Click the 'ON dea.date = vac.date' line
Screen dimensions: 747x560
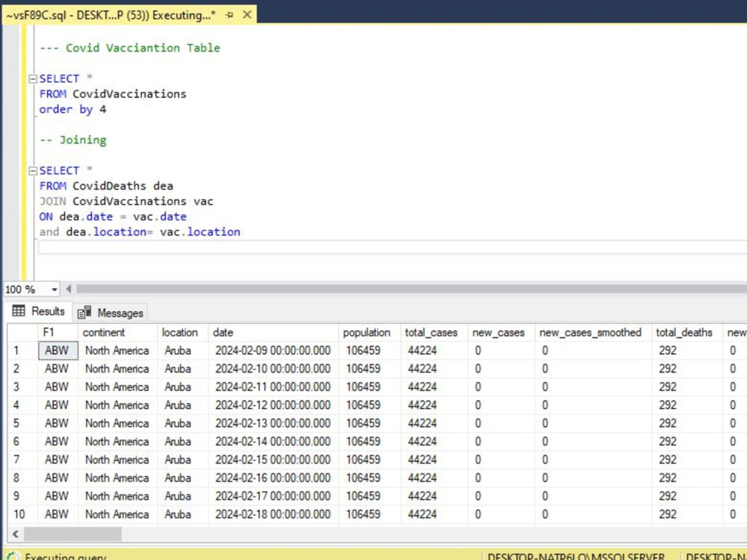(113, 217)
